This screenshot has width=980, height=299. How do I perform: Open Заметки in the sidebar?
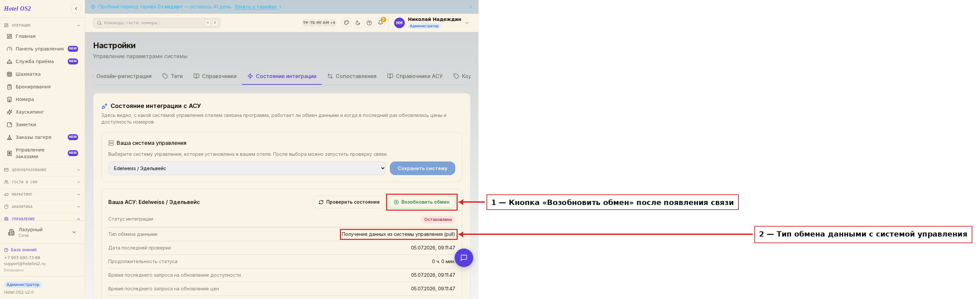click(42, 124)
